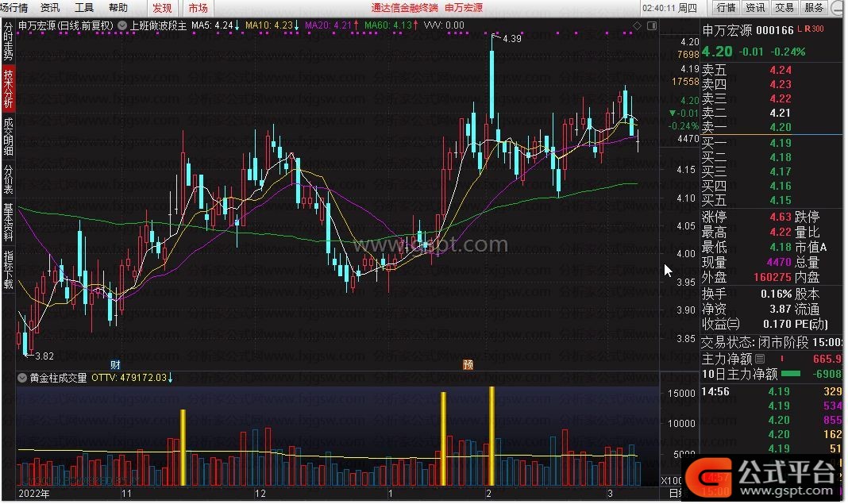Select the 买五 bid row
This screenshot has height=504, width=848.
[x=771, y=200]
